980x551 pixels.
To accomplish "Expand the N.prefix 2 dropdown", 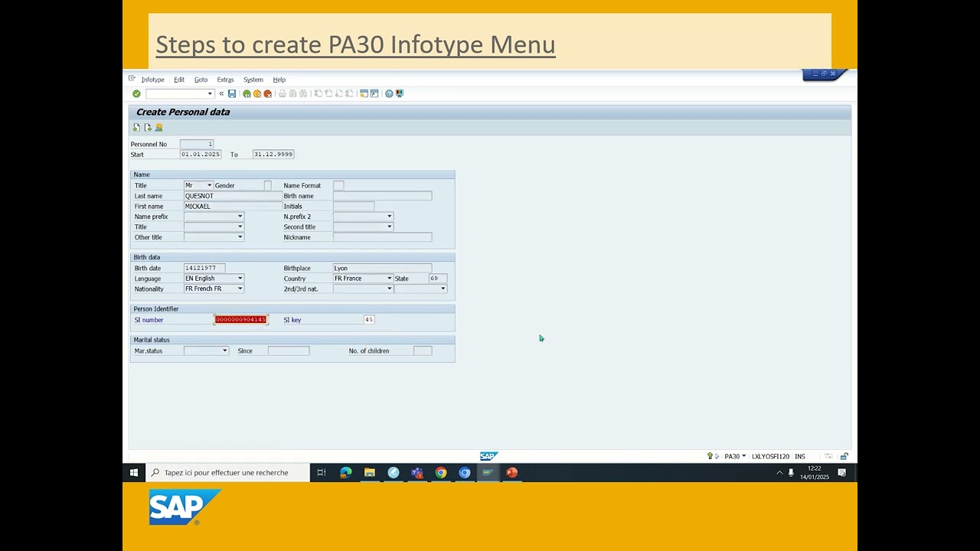I will (389, 217).
